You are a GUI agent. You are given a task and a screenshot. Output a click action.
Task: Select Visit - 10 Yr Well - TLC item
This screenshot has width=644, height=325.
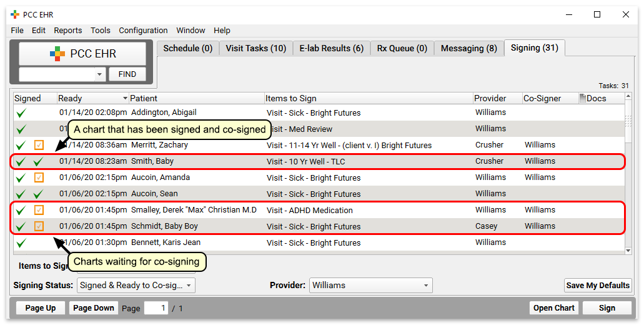pos(305,161)
